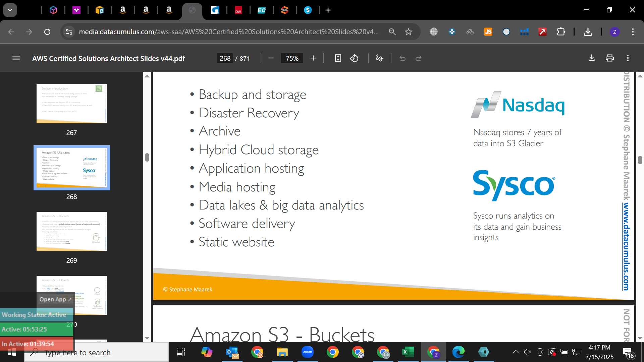This screenshot has height=362, width=644.
Task: Switch to the blue dollar-sign tab
Action: pyautogui.click(x=308, y=10)
